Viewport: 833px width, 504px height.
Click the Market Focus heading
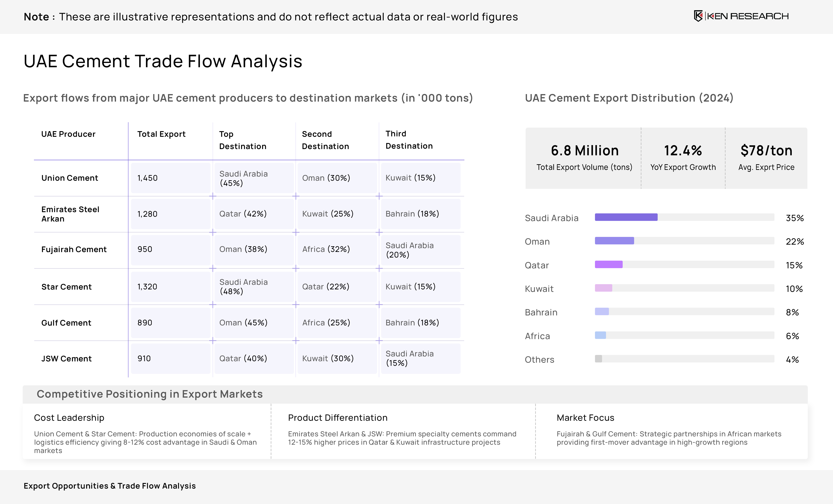coord(585,418)
